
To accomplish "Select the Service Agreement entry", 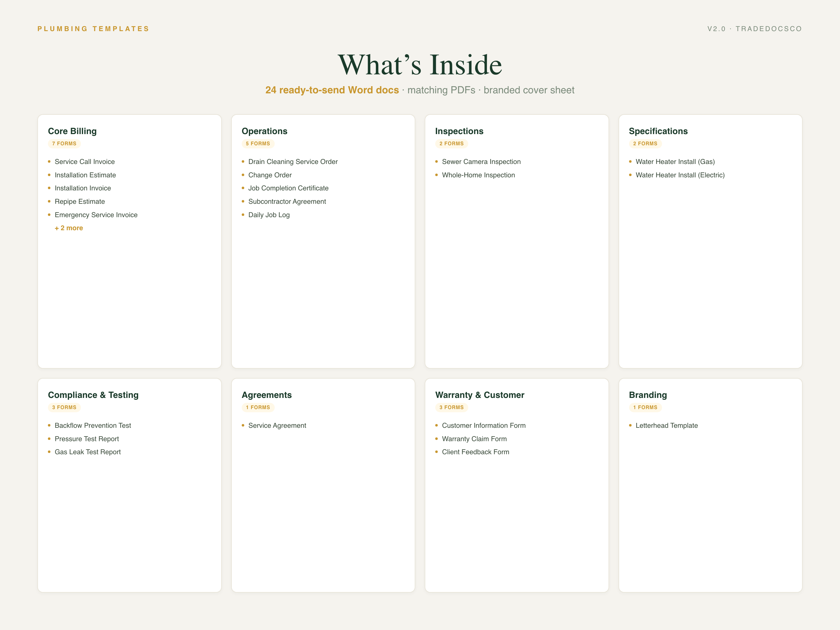I will point(277,425).
